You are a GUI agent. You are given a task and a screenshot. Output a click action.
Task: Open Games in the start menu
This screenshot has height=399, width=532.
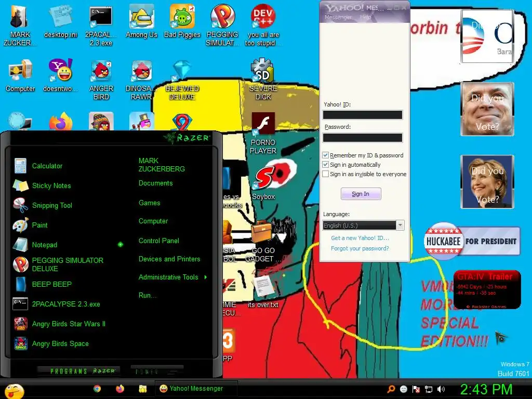tap(149, 203)
